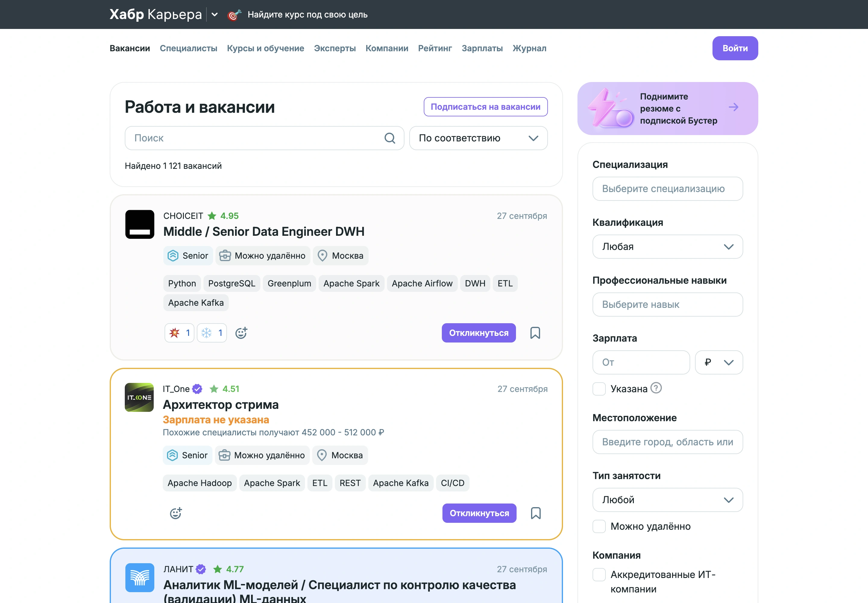Screen dimensions: 868x603
Task: Click the Apache Hadoop skill tag
Action: (200, 483)
